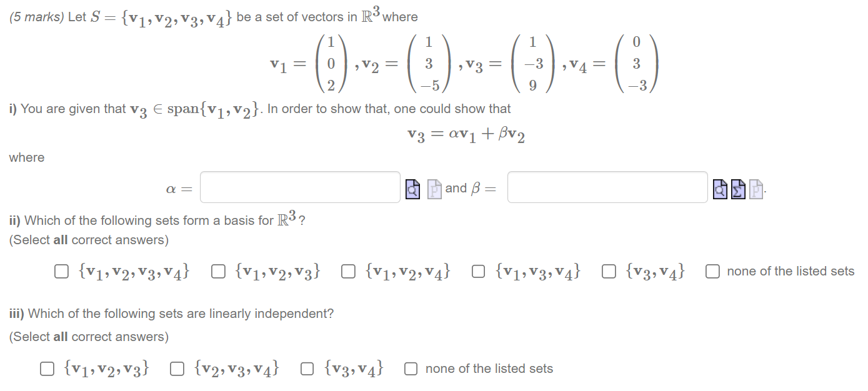The height and width of the screenshot is (391, 868).
Task: Check the {v1, v2, v3, v4} basis option
Action: (61, 270)
